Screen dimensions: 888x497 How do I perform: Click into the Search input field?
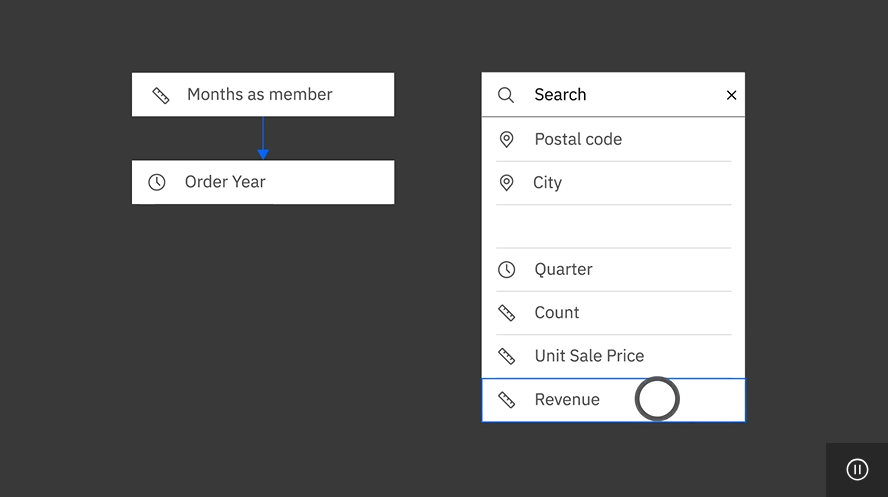[623, 95]
